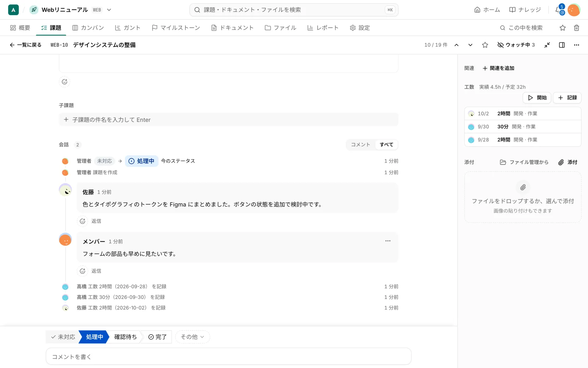Set status to 未対応

click(x=63, y=337)
